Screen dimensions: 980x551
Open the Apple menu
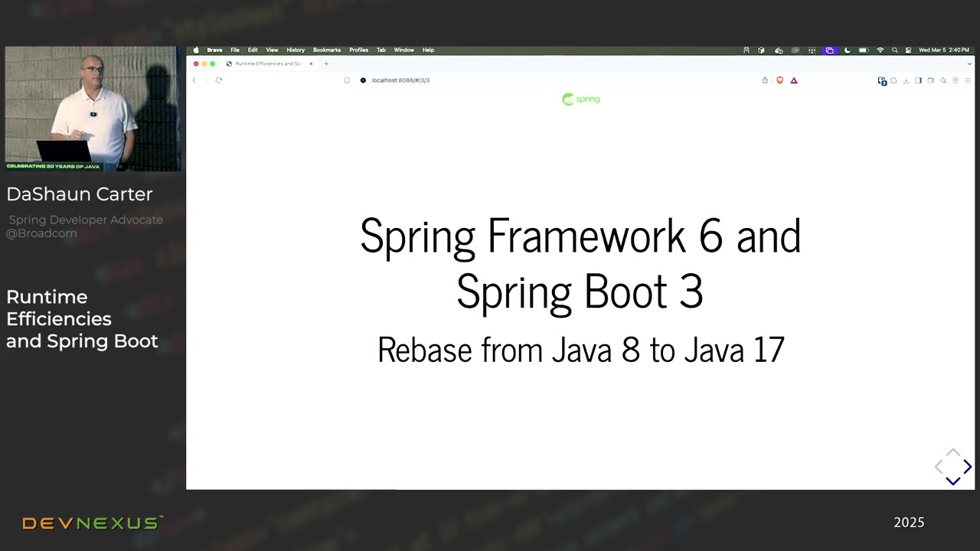click(x=196, y=50)
